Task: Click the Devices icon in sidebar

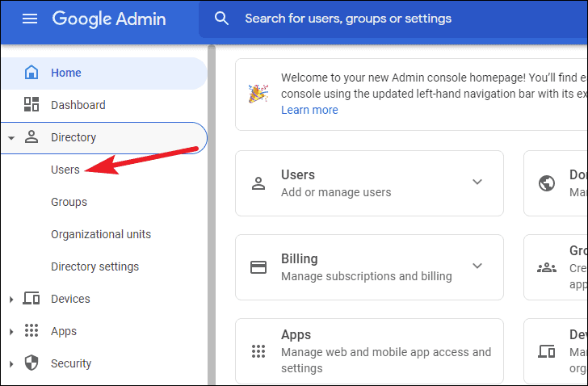Action: tap(31, 298)
